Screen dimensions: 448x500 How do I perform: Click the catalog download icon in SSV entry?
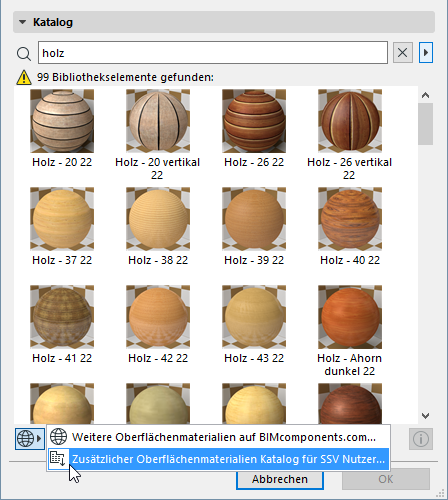(58, 459)
